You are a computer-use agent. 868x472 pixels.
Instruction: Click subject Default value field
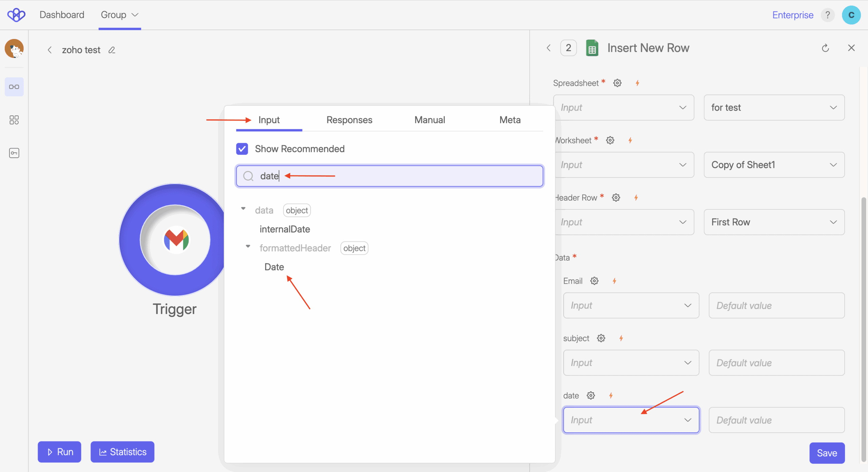coord(777,363)
